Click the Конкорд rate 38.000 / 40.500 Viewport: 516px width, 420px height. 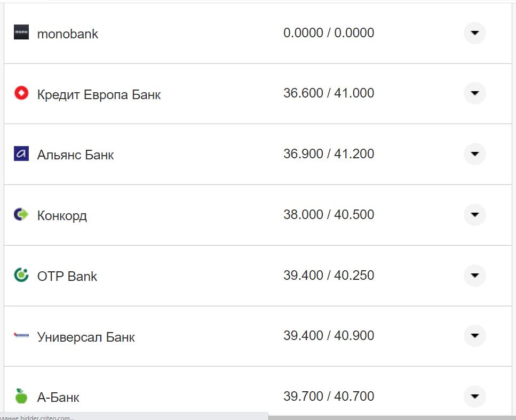[329, 214]
